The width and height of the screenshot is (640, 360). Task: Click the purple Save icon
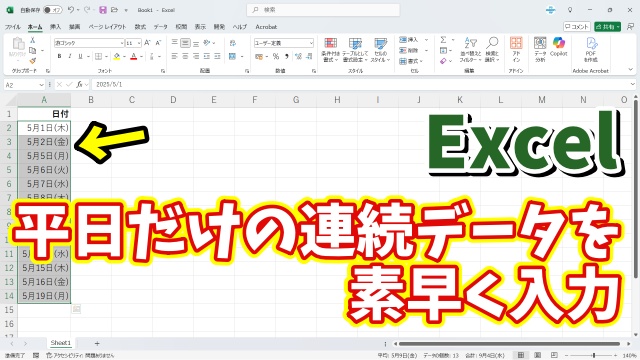103,10
